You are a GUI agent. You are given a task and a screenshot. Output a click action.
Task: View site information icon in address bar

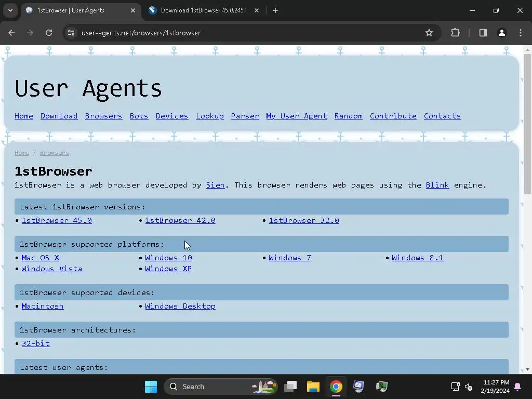(71, 33)
